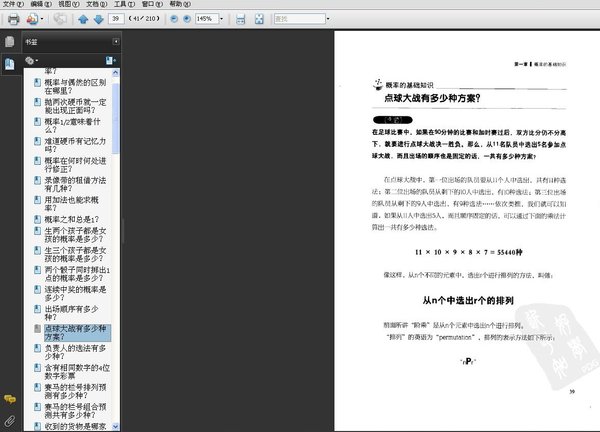Image resolution: width=600 pixels, height=432 pixels.
Task: Open bookmark 负责人的选法有多少种?
Action: [x=75, y=352]
